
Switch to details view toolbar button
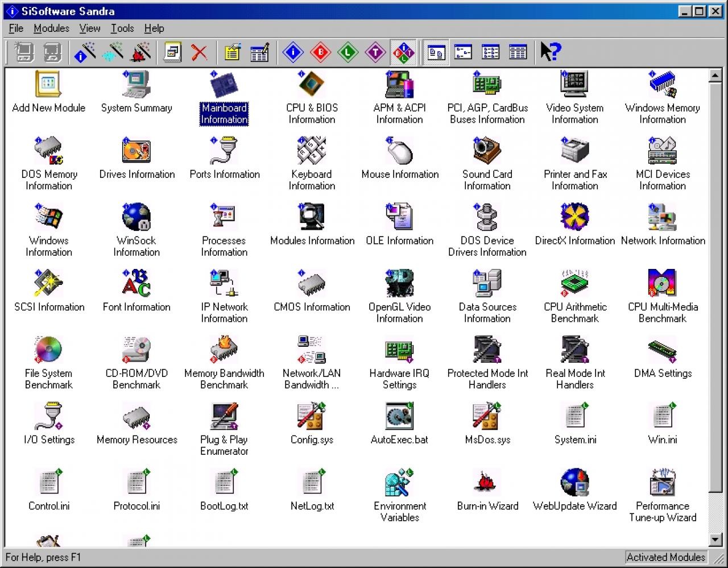(518, 52)
